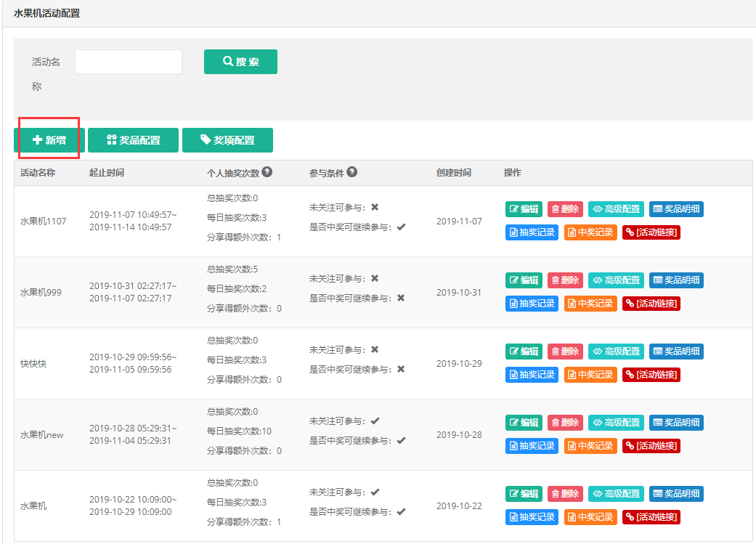Screen dimensions: 756x544
Task: Get 活动链接 for 水果机999
Action: (651, 304)
